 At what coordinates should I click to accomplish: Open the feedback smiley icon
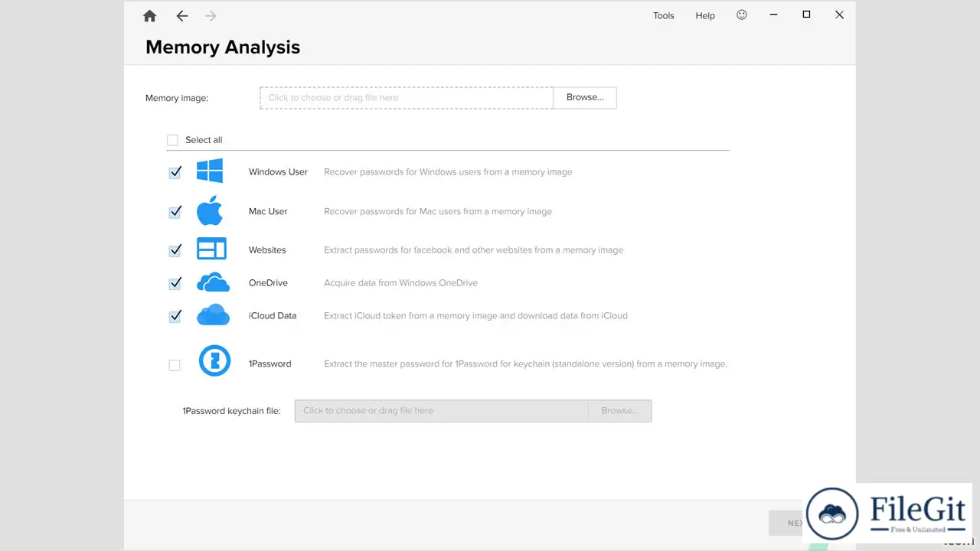point(741,15)
